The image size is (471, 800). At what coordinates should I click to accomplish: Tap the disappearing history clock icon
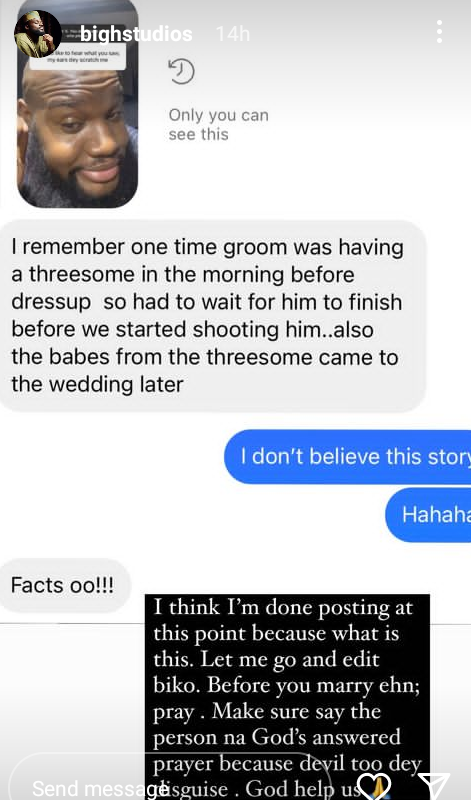[181, 71]
